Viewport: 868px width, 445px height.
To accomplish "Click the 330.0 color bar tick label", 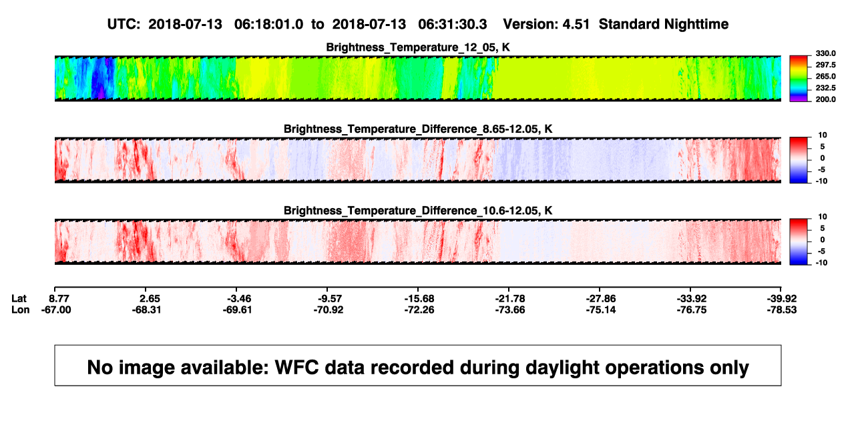I will (x=825, y=53).
